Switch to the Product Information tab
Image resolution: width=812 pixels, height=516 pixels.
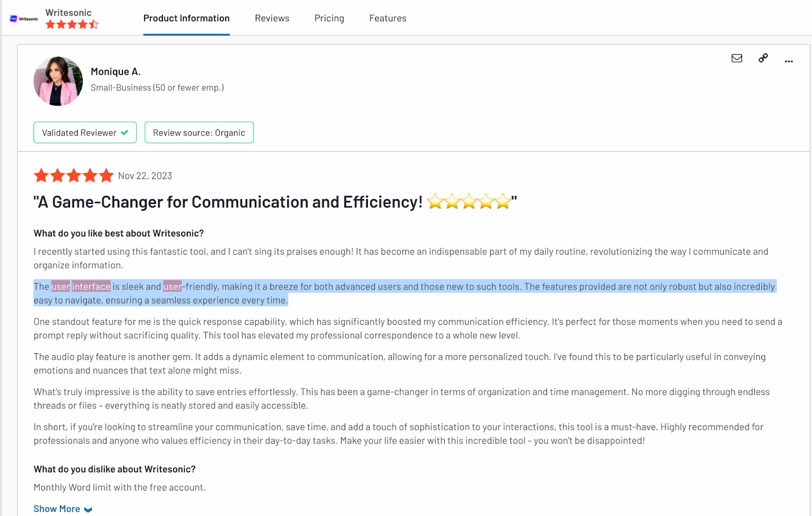click(186, 18)
